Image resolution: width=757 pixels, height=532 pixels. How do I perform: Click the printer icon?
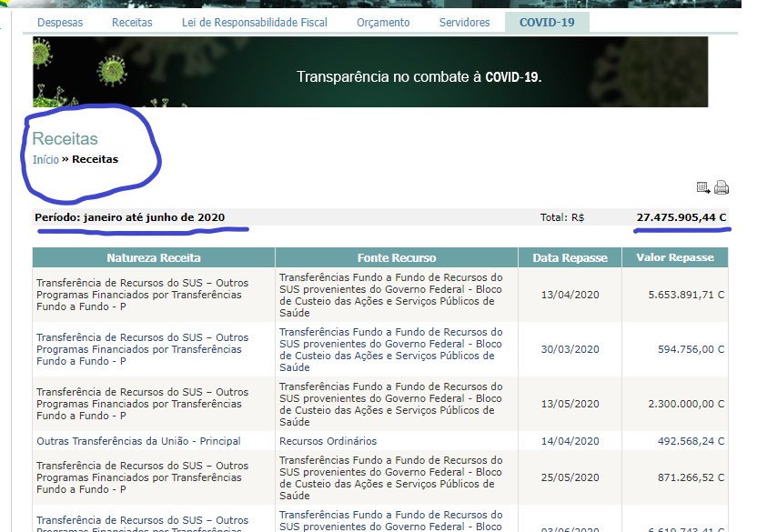pos(722,188)
